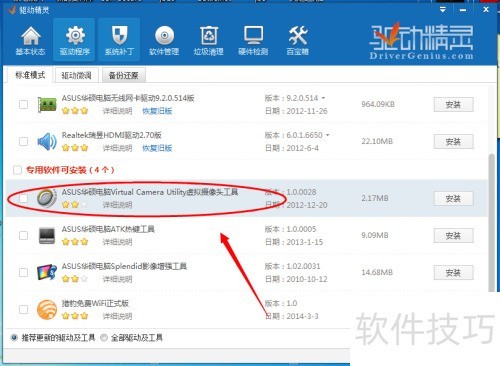Open 恢复旧版 link for ASUS wireless driver
Image resolution: width=500 pixels, height=366 pixels.
[157, 111]
